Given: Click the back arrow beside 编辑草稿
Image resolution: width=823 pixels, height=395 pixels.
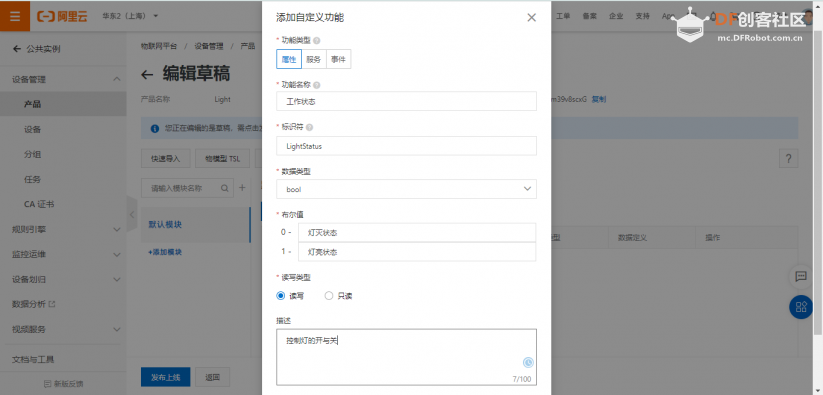Looking at the screenshot, I should coord(147,74).
